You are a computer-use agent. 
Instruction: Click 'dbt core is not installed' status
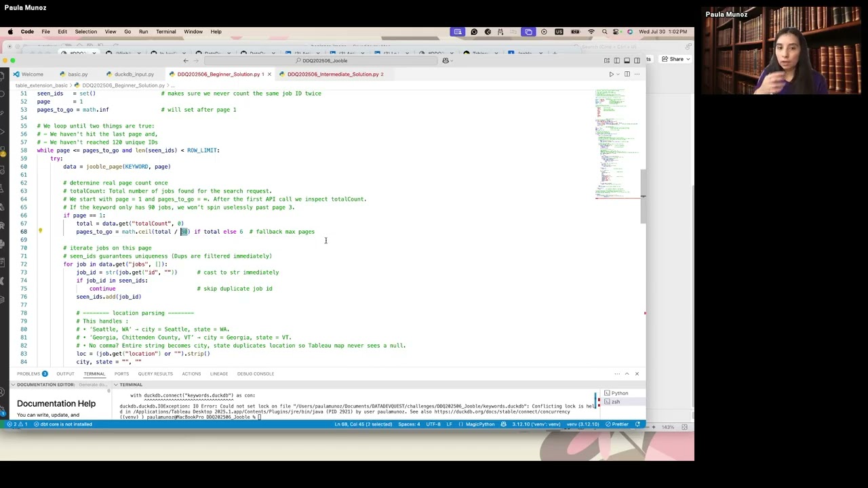point(63,424)
